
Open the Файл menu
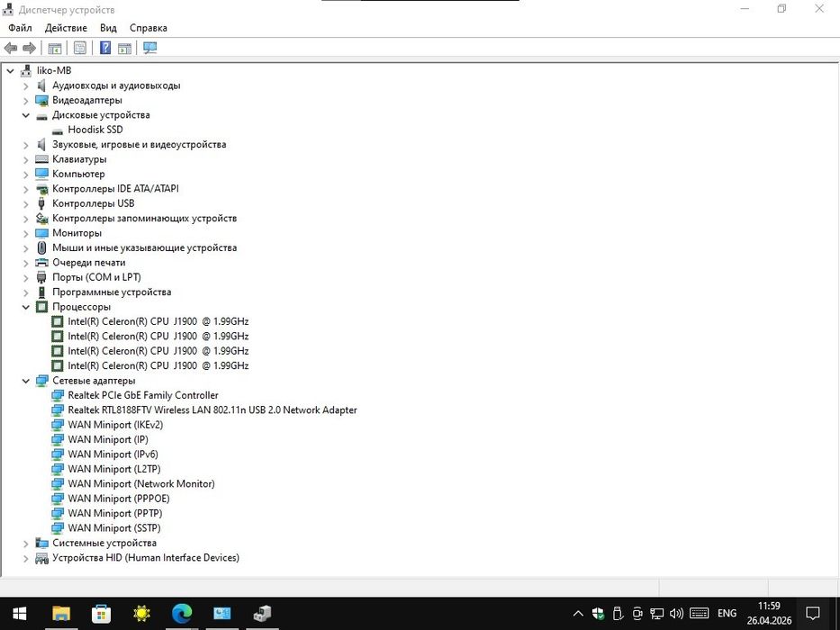point(20,28)
